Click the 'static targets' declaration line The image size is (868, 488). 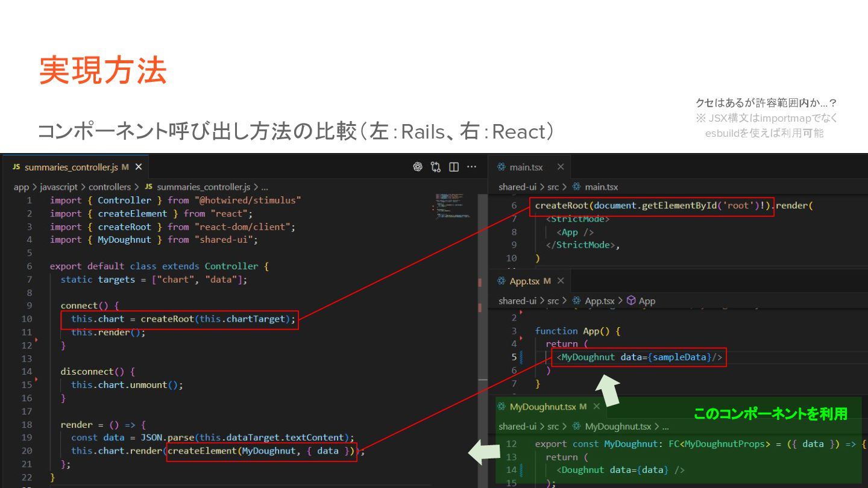point(154,279)
